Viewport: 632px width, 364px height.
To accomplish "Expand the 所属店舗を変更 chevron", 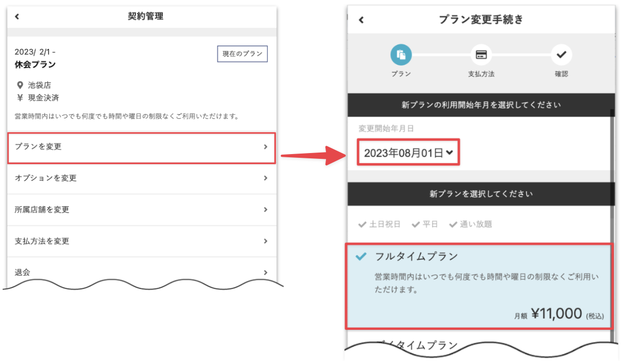I will point(265,210).
